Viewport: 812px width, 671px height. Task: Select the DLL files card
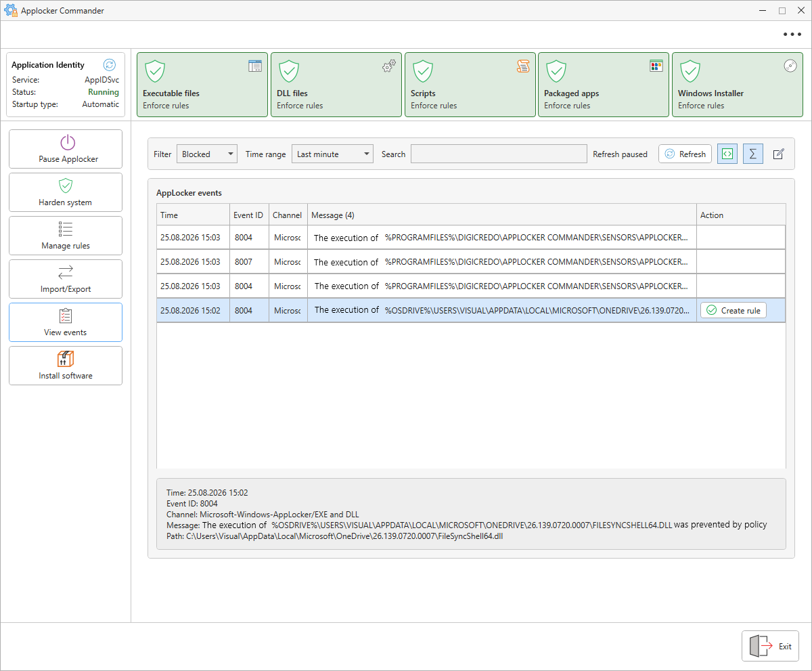[336, 85]
